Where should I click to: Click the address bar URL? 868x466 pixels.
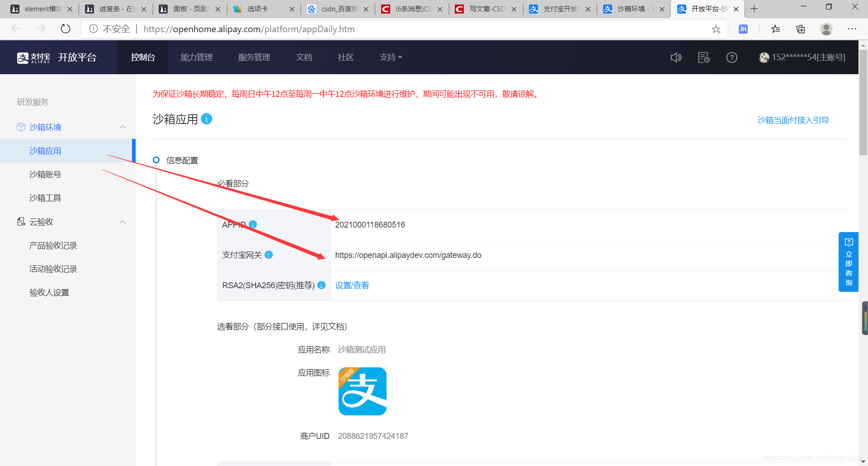click(249, 29)
